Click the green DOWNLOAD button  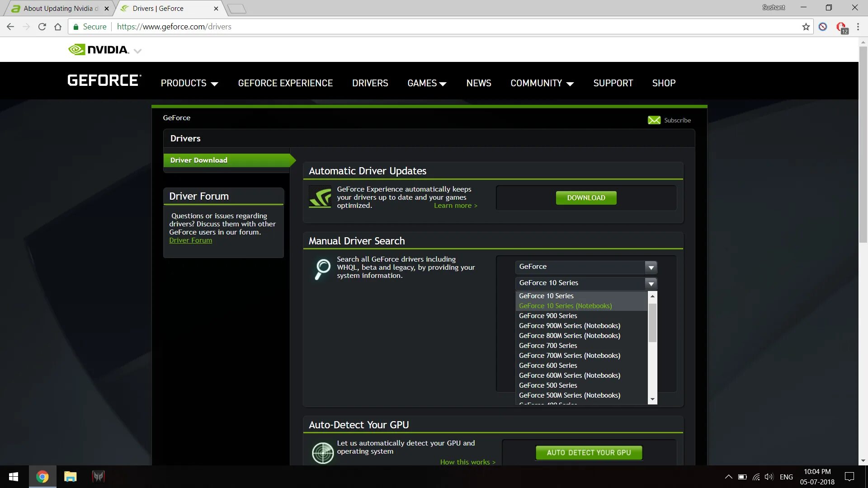click(x=586, y=198)
